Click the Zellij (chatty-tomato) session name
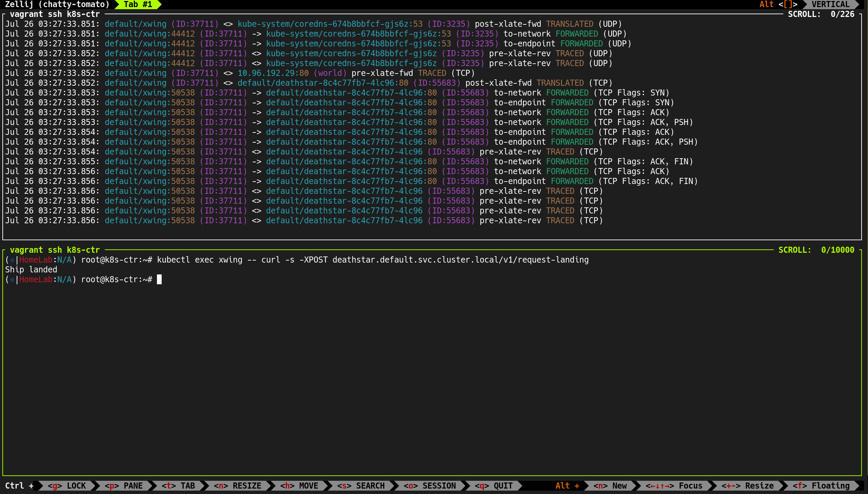Image resolution: width=868 pixels, height=494 pixels. (x=57, y=4)
